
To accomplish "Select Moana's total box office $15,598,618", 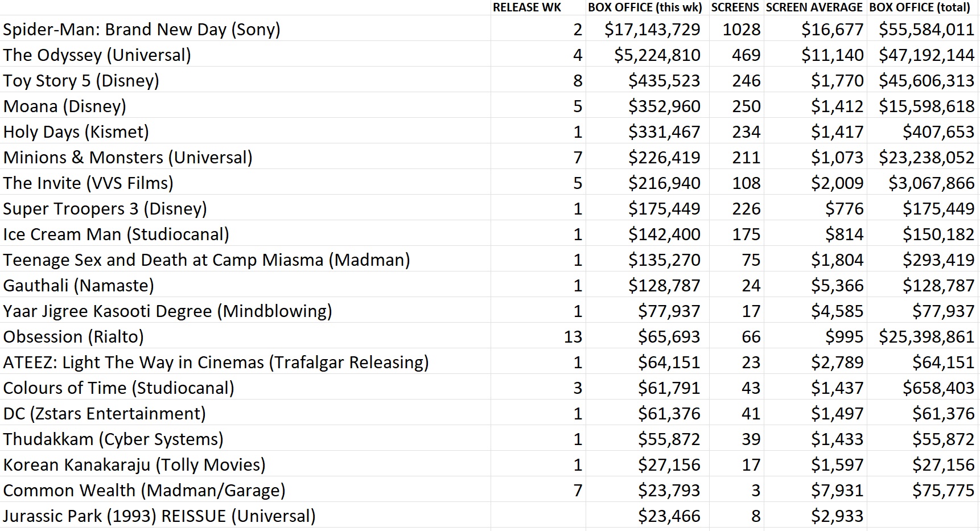I will (927, 106).
